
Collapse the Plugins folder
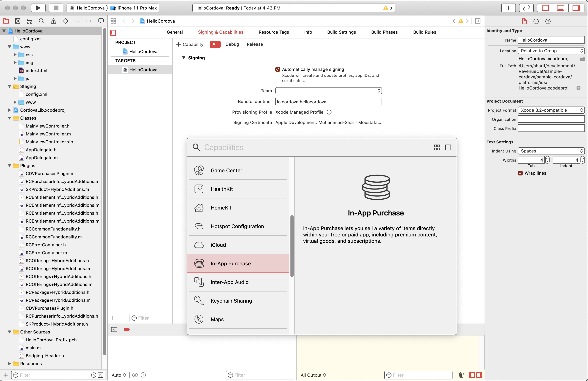click(x=9, y=165)
